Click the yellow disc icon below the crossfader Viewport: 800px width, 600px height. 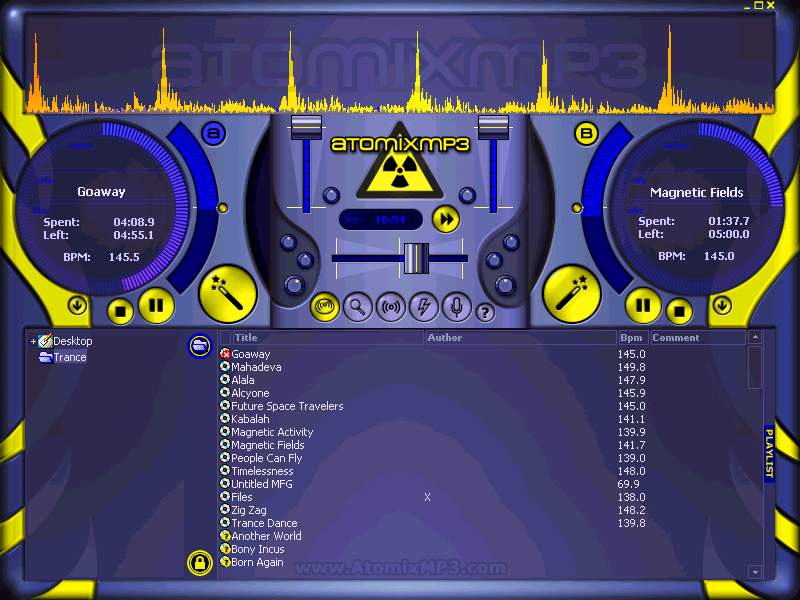(x=325, y=307)
